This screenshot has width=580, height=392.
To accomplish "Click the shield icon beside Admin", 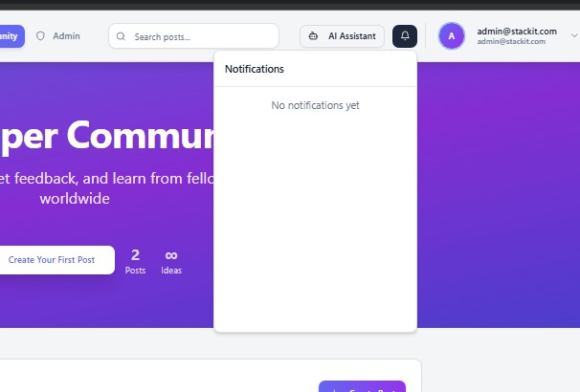I will 40,35.
